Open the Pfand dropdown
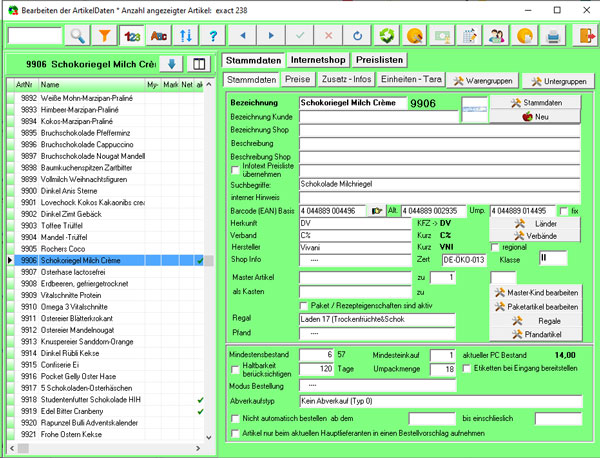 pyautogui.click(x=377, y=333)
